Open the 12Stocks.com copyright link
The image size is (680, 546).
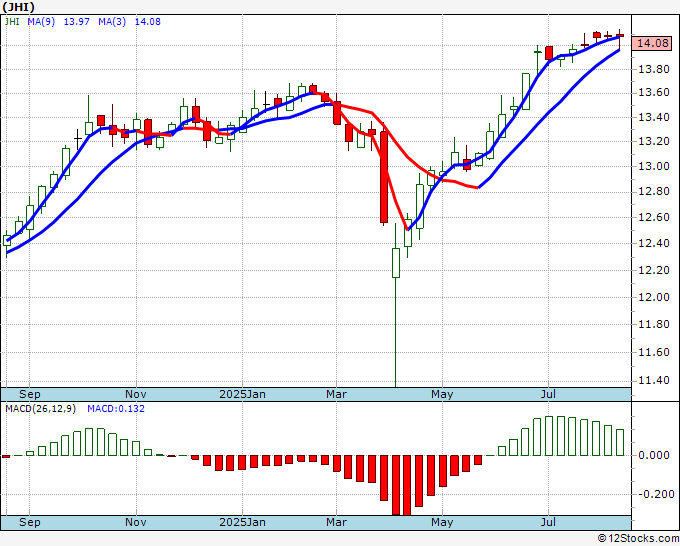tap(638, 538)
